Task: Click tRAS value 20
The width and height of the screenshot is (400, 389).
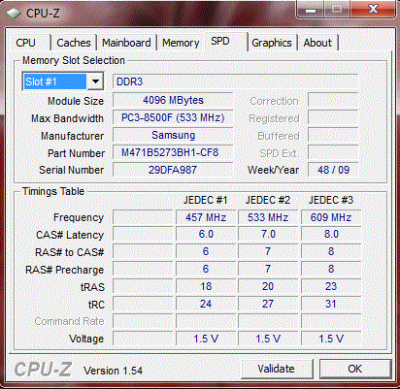Action: click(x=268, y=286)
